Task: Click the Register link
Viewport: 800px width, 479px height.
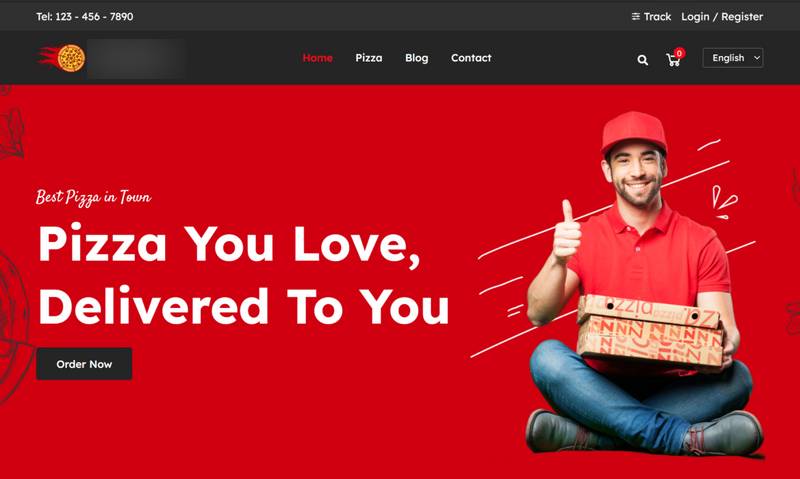Action: tap(742, 17)
